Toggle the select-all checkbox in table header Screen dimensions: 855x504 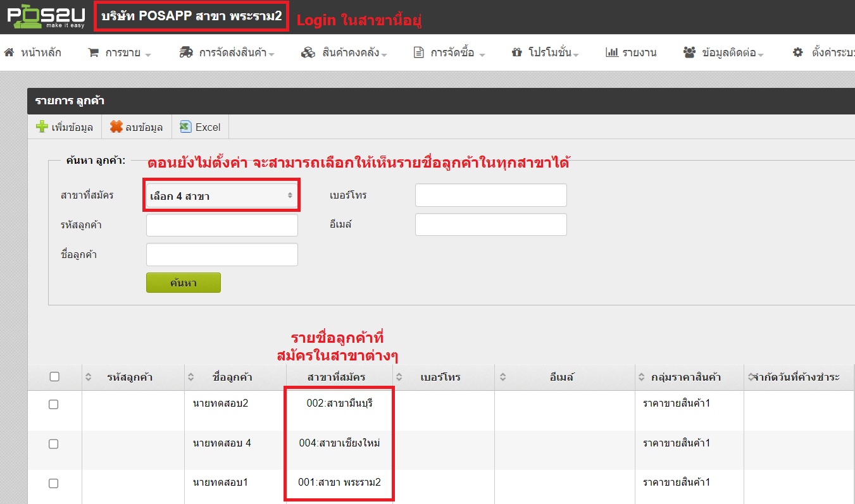[54, 376]
